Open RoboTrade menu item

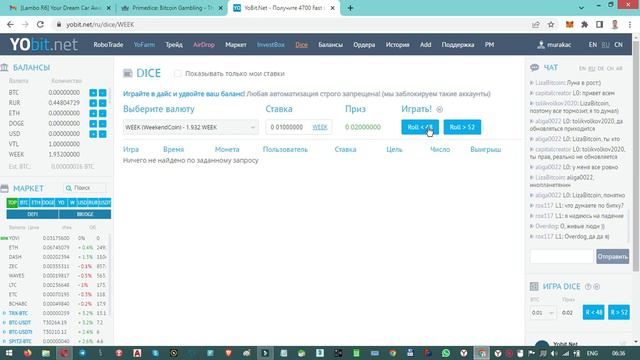pos(108,45)
